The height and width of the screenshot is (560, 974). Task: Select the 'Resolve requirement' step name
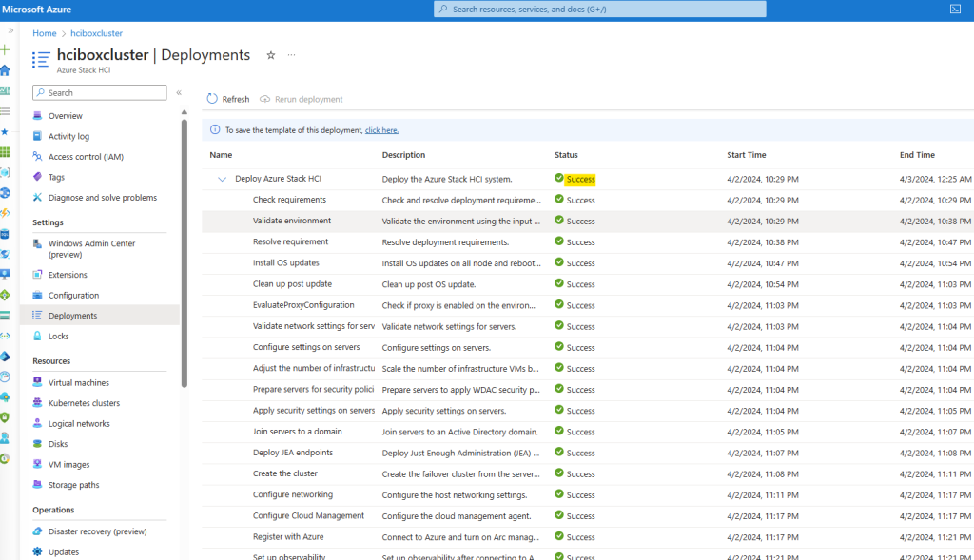tap(291, 242)
